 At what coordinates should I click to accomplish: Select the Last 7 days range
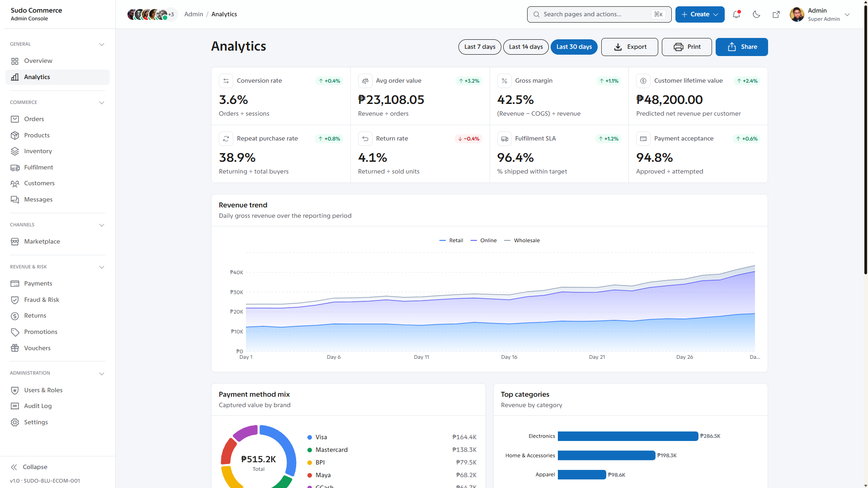(480, 47)
